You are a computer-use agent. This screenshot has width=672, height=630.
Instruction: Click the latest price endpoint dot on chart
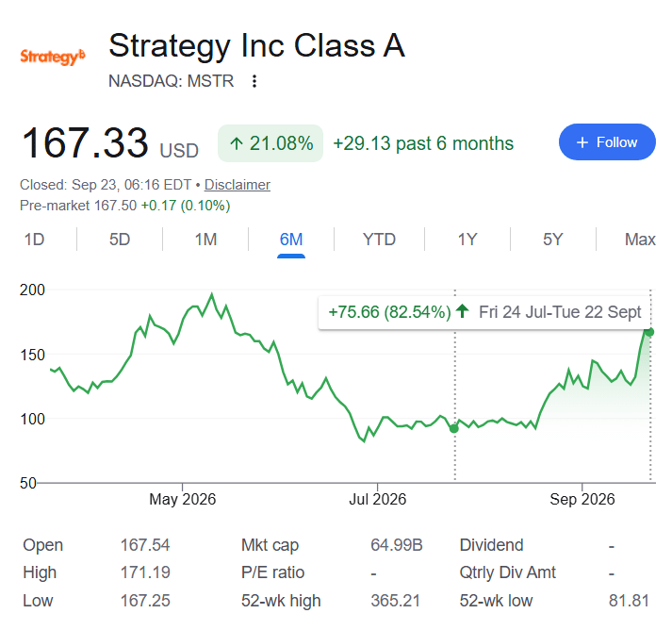(x=649, y=332)
